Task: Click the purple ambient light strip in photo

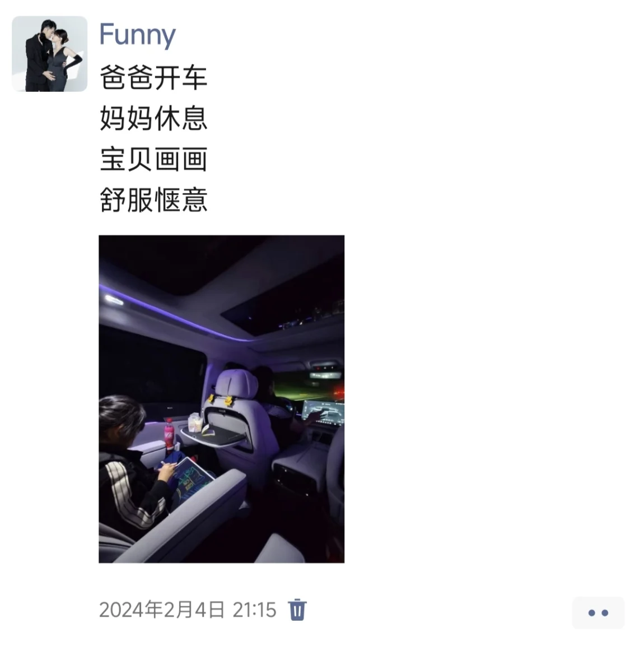Action: pyautogui.click(x=173, y=314)
